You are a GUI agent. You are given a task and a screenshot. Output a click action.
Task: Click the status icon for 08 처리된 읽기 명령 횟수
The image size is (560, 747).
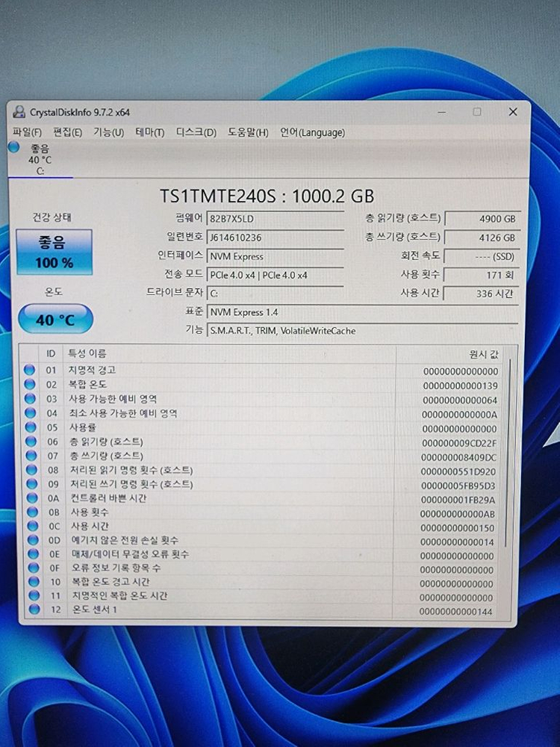point(31,470)
